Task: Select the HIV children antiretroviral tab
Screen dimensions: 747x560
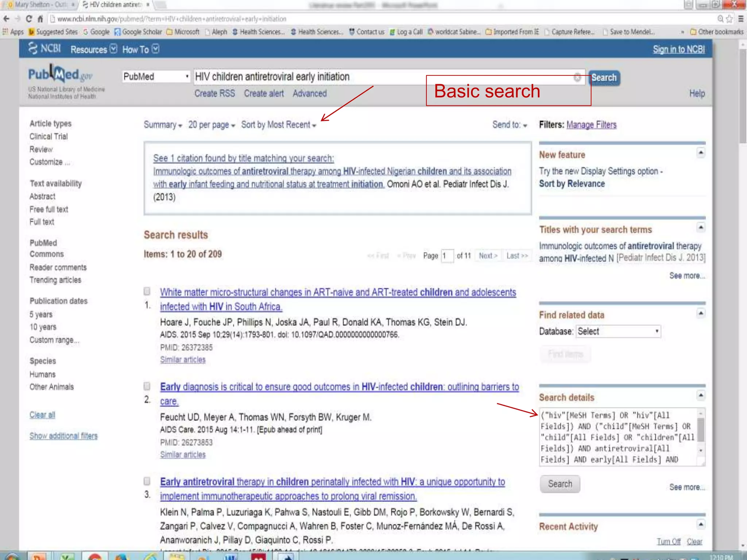Action: [x=116, y=5]
